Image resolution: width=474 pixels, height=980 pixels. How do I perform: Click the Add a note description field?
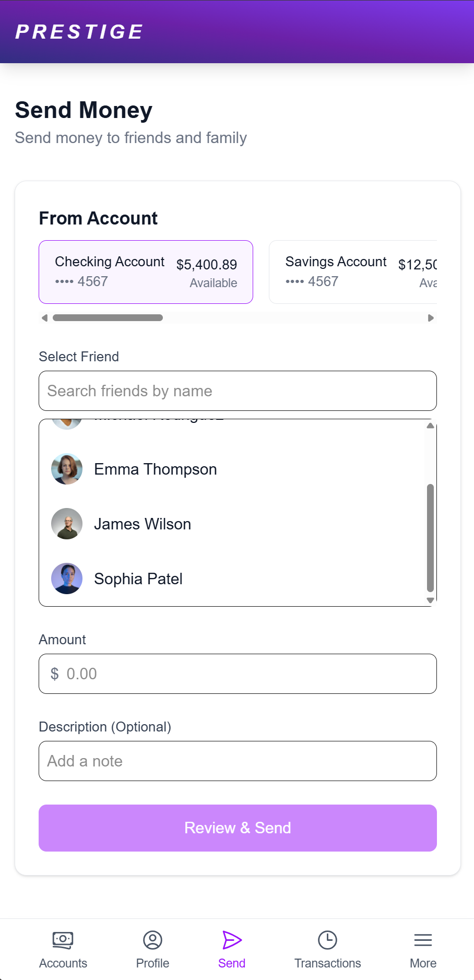[x=238, y=761]
